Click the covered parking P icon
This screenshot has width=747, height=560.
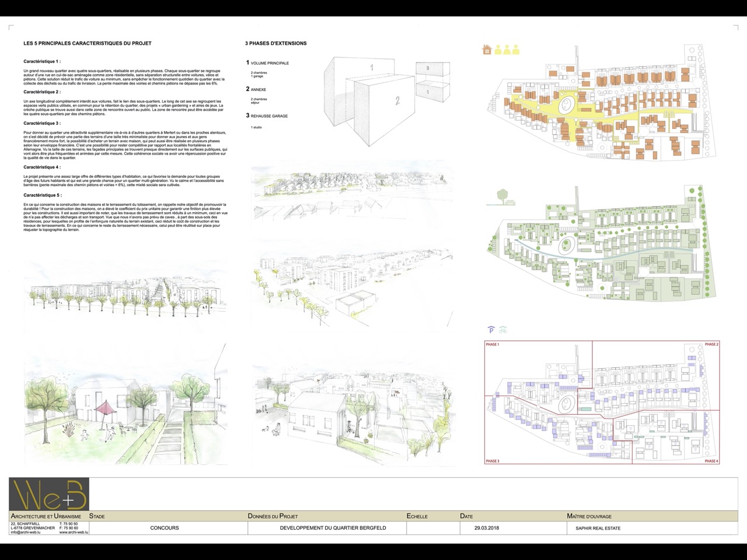click(x=491, y=330)
